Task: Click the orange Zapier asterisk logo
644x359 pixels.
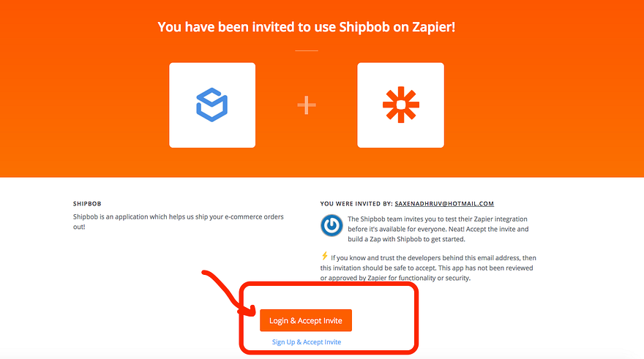Action: coord(400,105)
